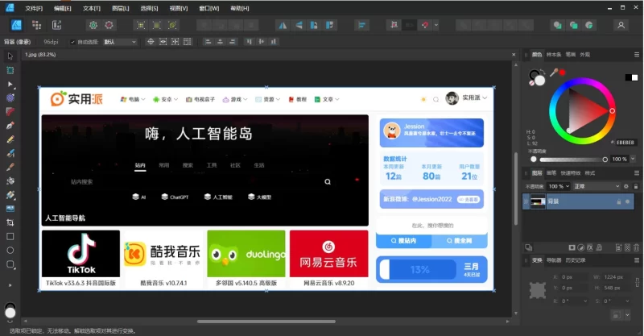Open the 文件[F] menu
This screenshot has height=336, width=644.
click(34, 8)
